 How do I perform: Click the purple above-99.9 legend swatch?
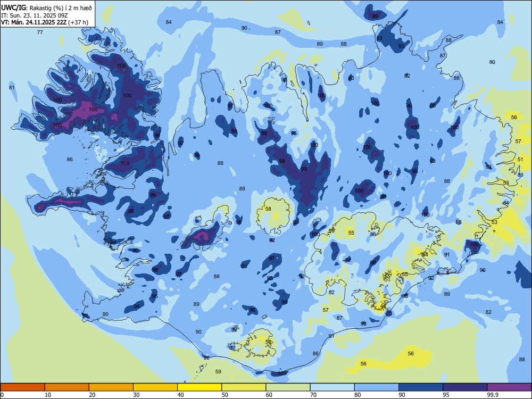509,387
